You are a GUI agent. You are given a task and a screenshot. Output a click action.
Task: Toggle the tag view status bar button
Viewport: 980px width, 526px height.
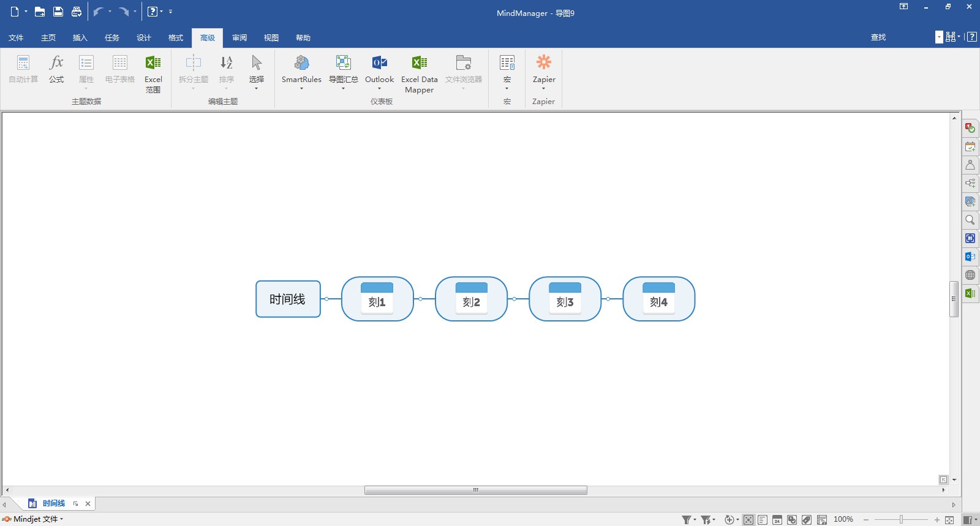[807, 520]
